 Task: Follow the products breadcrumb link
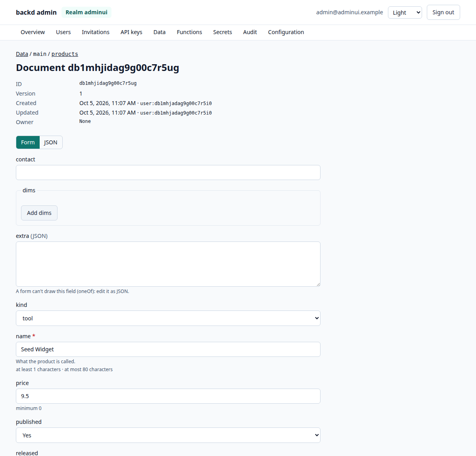tap(65, 54)
